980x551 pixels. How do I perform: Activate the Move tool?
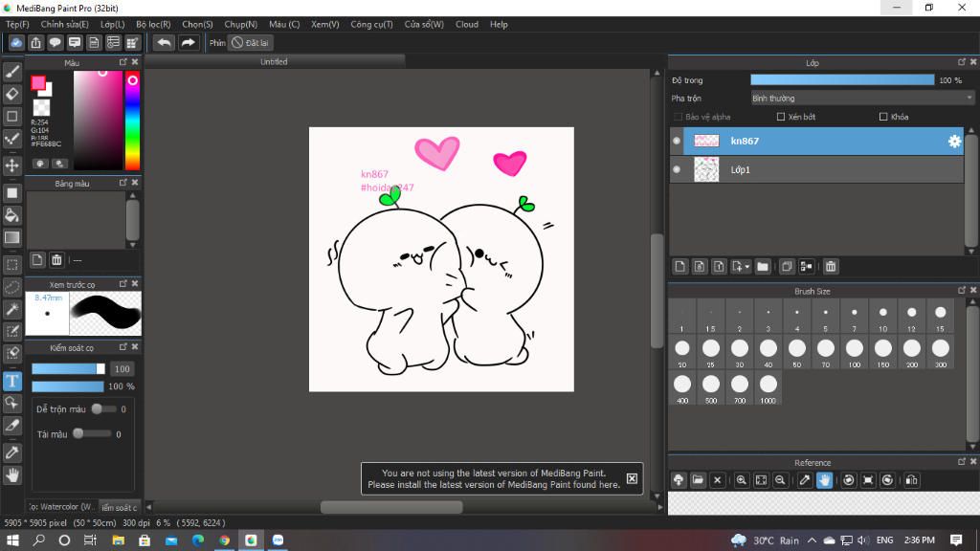pyautogui.click(x=12, y=165)
